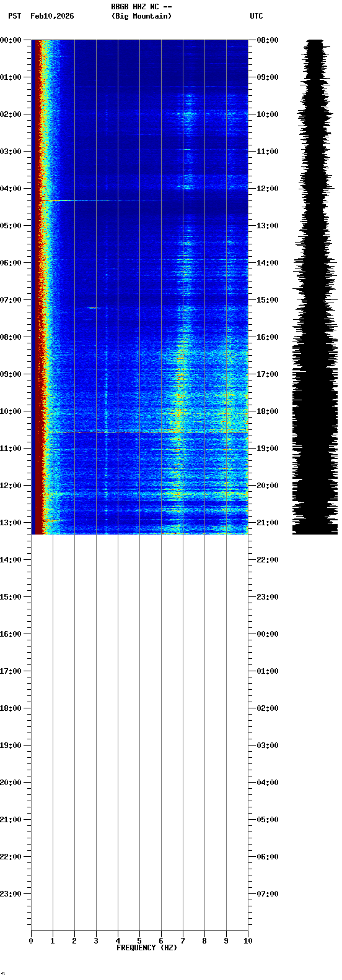This screenshot has width=342, height=980.
Task: Click the black seismogram waveform trace
Action: pyautogui.click(x=315, y=286)
